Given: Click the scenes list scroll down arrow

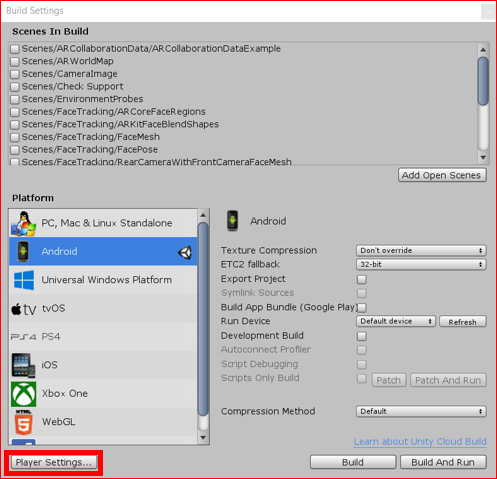Looking at the screenshot, I should [483, 157].
